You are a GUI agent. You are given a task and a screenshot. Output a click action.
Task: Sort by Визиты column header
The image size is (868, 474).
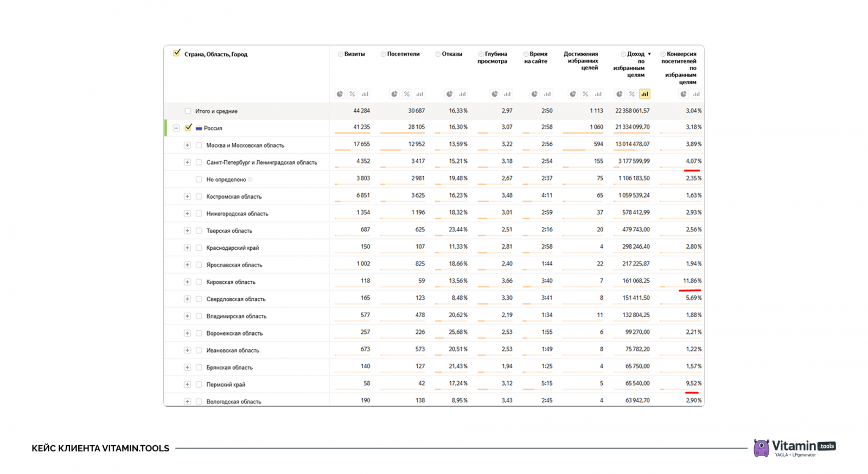tap(354, 54)
